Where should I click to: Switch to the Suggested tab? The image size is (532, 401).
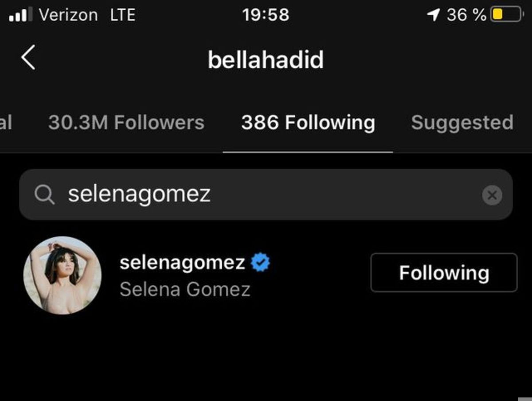tap(462, 122)
